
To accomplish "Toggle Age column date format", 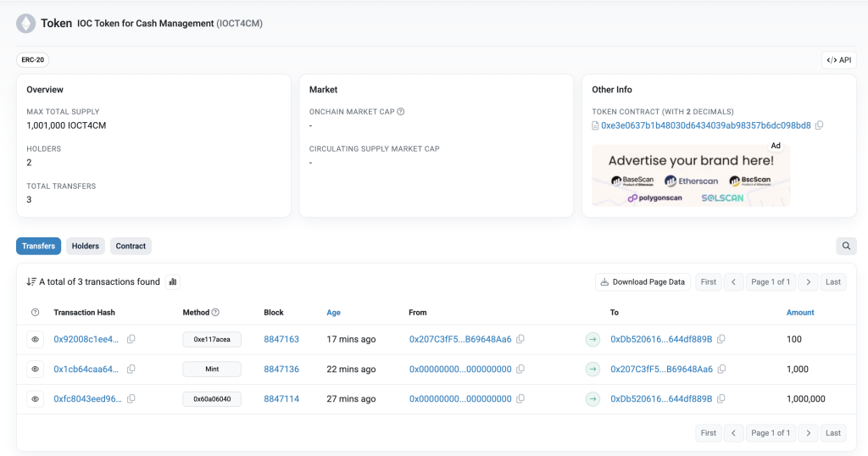I will coord(333,312).
